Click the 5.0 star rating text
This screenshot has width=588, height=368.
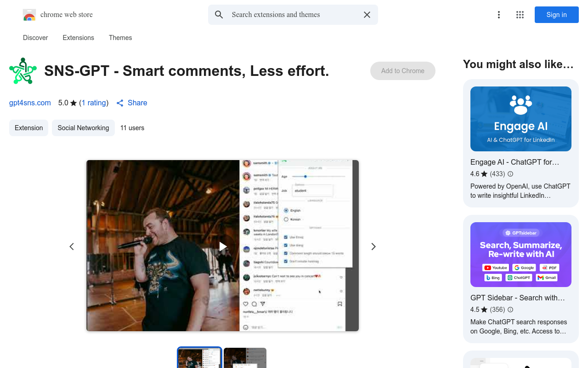coord(68,103)
